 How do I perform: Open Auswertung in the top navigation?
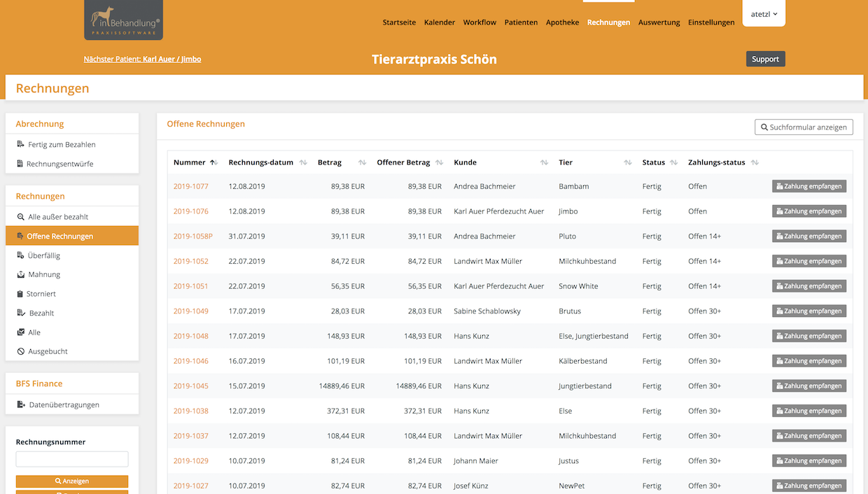[659, 22]
